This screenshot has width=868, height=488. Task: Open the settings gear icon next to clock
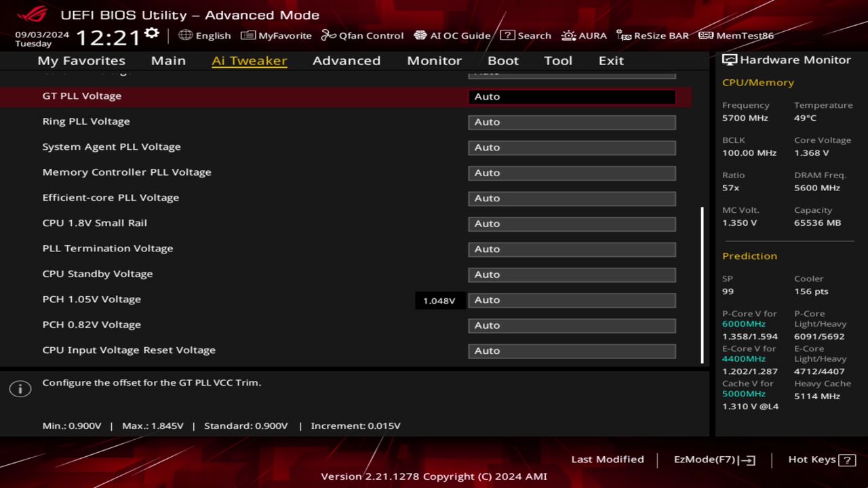(152, 33)
